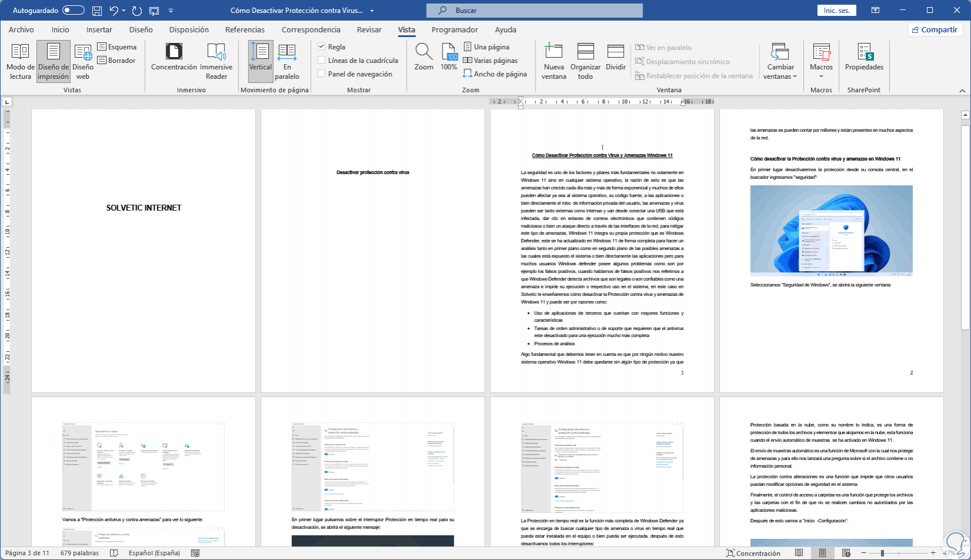Click the ruler tab selector button
Screen dimensions: 971x560
(7, 102)
